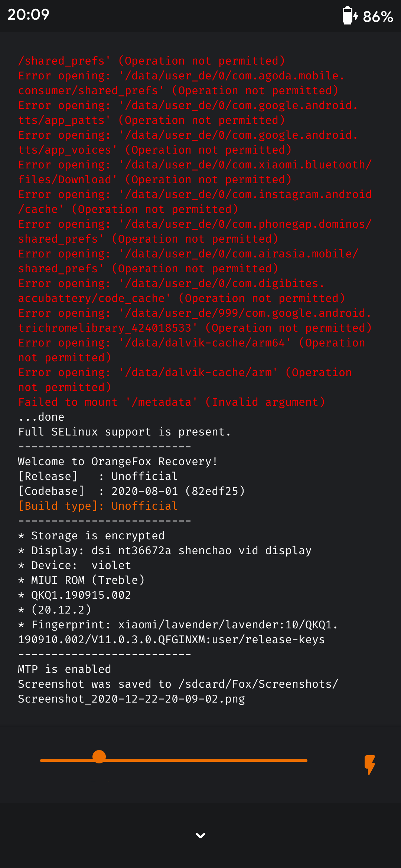The image size is (401, 868).
Task: Select the "[Codebase] : 2020-08-01" line
Action: (x=131, y=491)
